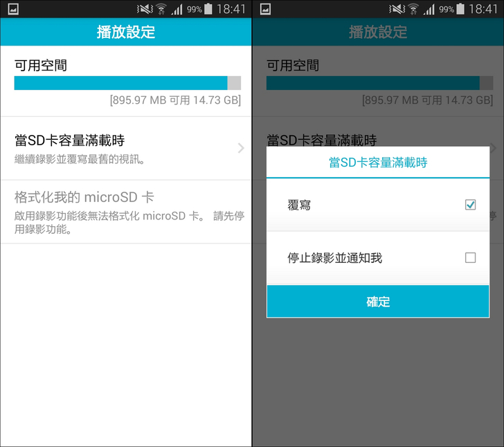Tap the vibrate/mute icon in left status bar
This screenshot has height=447, width=504.
[x=145, y=9]
